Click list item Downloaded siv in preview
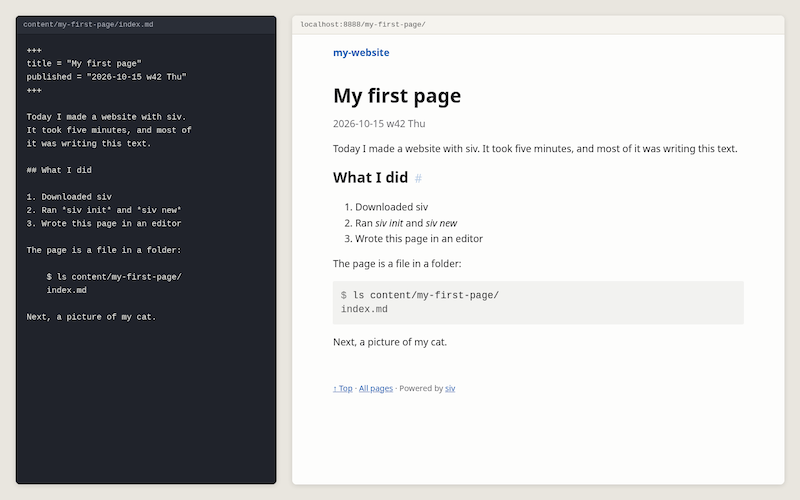Viewport: 800px width, 500px height. [391, 207]
